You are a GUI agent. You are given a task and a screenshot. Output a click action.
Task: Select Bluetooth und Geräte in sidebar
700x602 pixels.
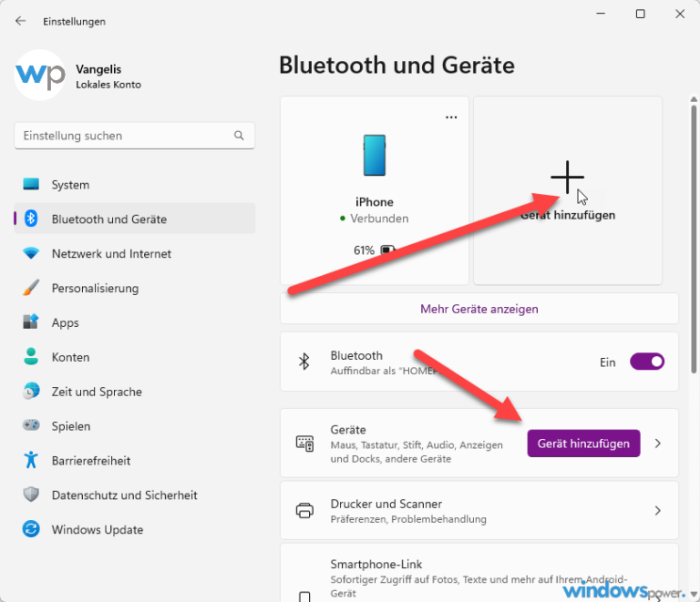(134, 219)
